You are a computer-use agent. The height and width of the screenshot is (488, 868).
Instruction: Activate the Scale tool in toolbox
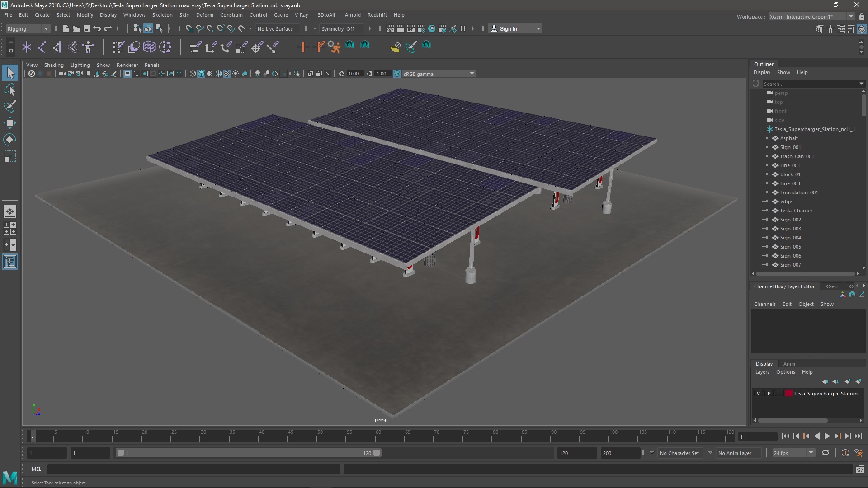[x=10, y=156]
